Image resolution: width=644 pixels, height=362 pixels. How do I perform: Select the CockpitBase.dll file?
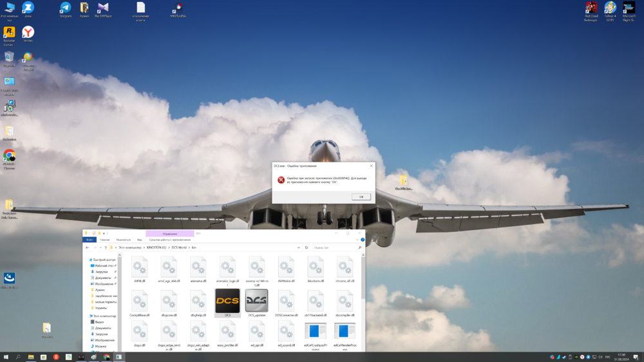pyautogui.click(x=140, y=303)
